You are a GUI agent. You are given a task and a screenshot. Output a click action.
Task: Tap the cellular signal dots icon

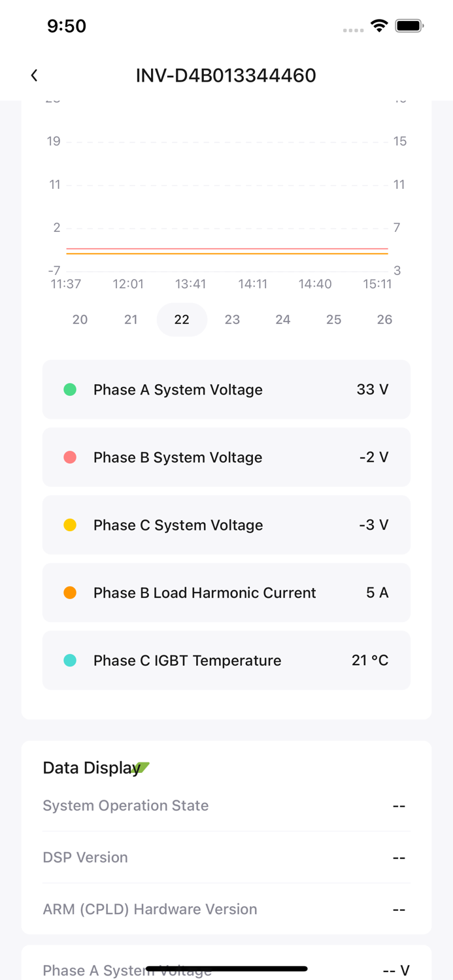353,30
